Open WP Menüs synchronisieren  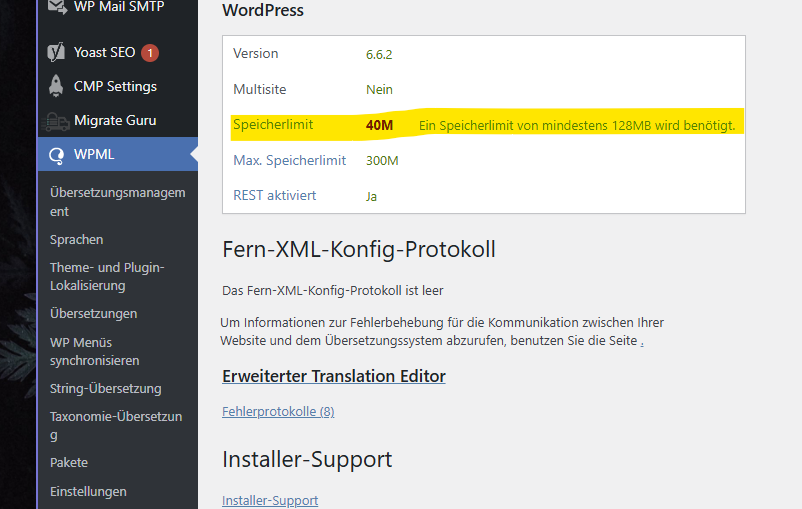95,351
